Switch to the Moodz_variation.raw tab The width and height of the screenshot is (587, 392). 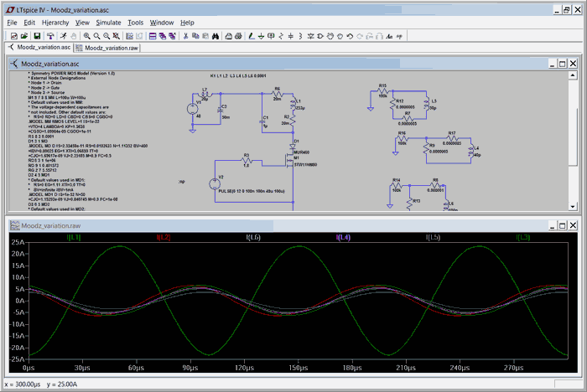point(106,49)
